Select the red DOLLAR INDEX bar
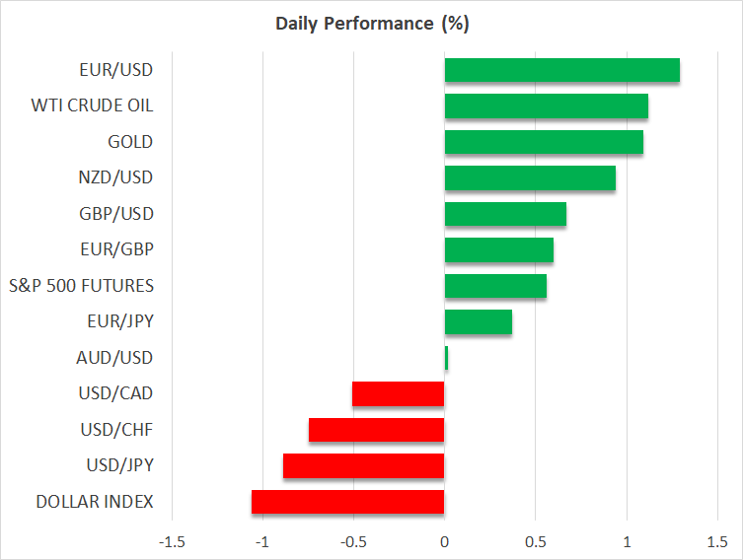Image resolution: width=743 pixels, height=560 pixels. click(x=347, y=502)
